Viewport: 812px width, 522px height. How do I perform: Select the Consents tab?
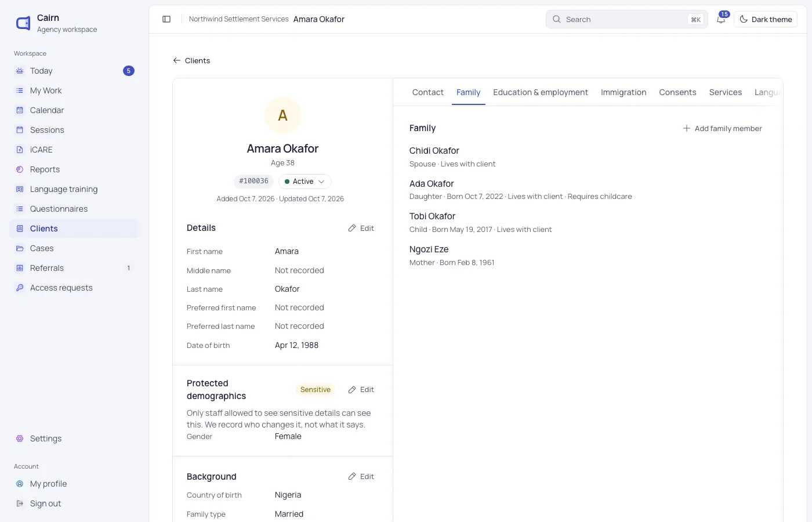coord(677,92)
